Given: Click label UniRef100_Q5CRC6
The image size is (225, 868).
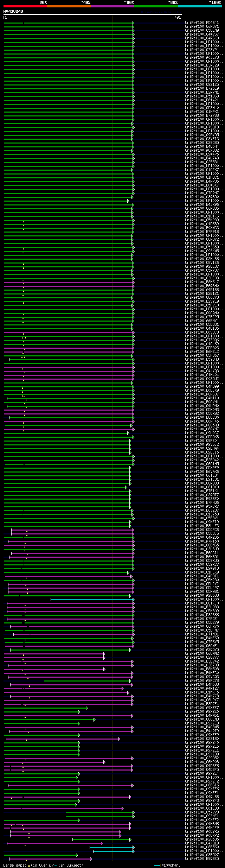Looking at the screenshot, I should (x=202, y=530).
